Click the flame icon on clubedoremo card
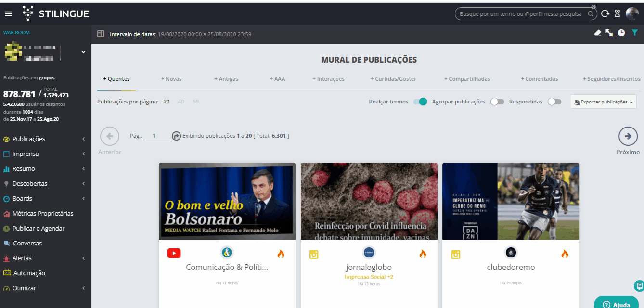This screenshot has width=644, height=308. click(x=565, y=254)
